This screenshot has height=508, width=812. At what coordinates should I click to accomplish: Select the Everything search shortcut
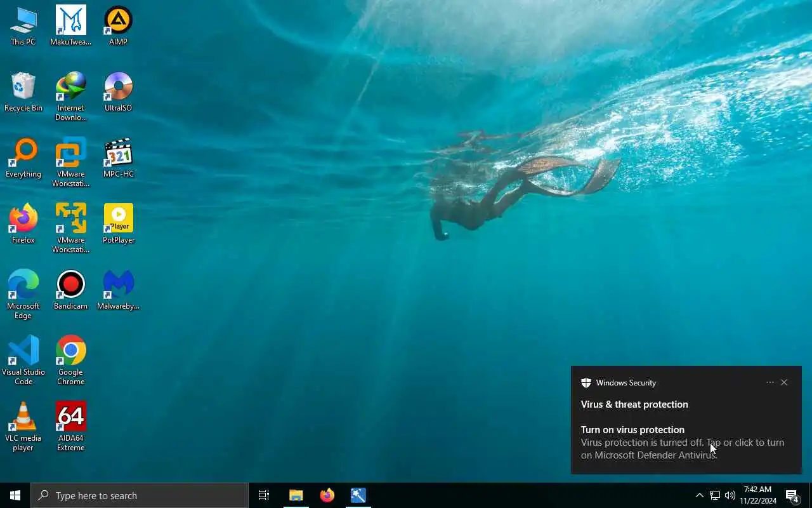pyautogui.click(x=23, y=158)
